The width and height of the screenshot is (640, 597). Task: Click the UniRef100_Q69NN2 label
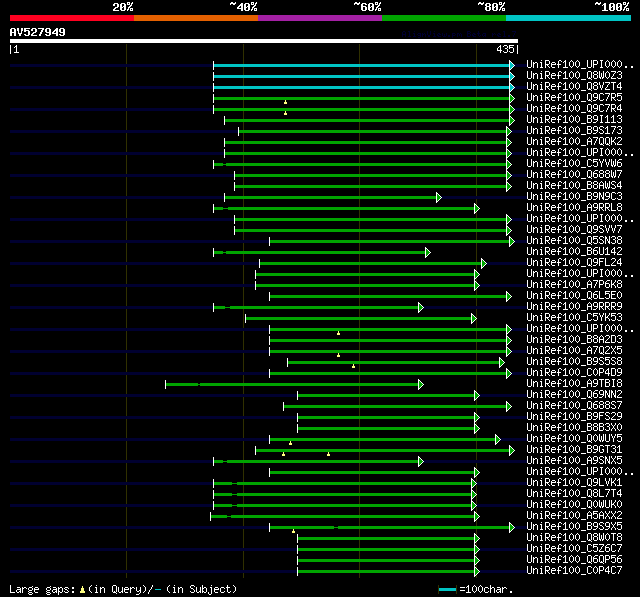pos(574,395)
